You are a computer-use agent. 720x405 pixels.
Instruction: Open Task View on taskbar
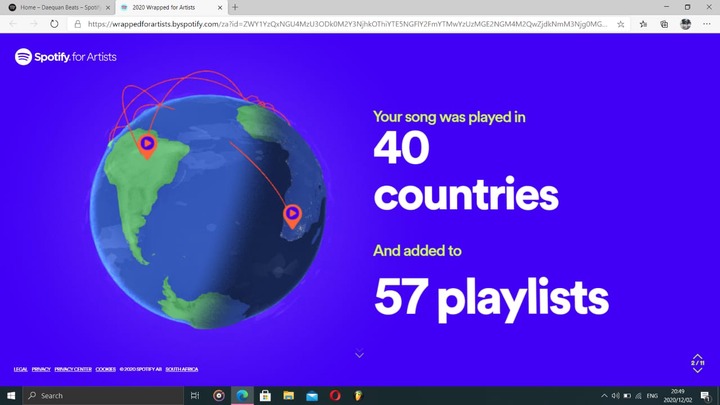(195, 395)
